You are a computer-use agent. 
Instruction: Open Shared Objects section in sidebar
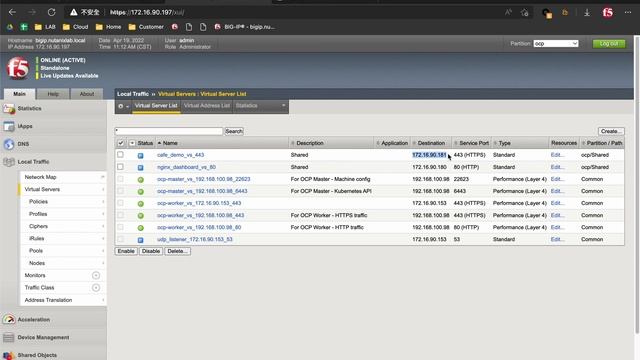pos(37,355)
